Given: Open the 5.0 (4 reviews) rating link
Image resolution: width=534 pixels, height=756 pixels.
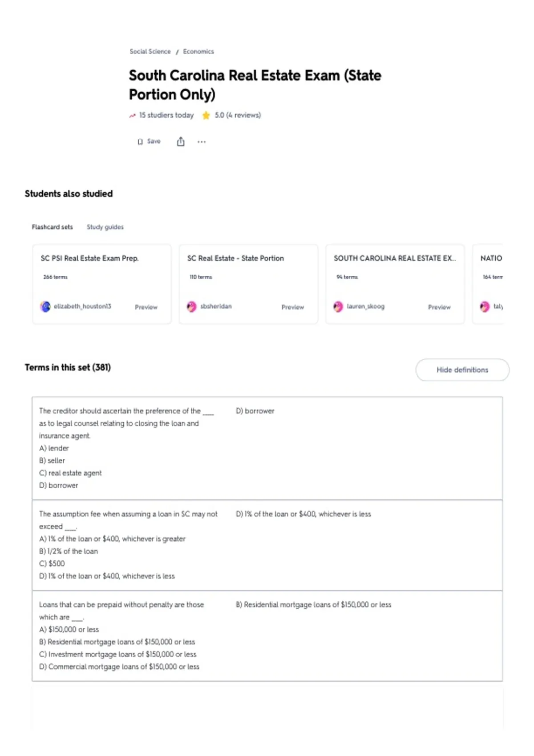Looking at the screenshot, I should 238,115.
